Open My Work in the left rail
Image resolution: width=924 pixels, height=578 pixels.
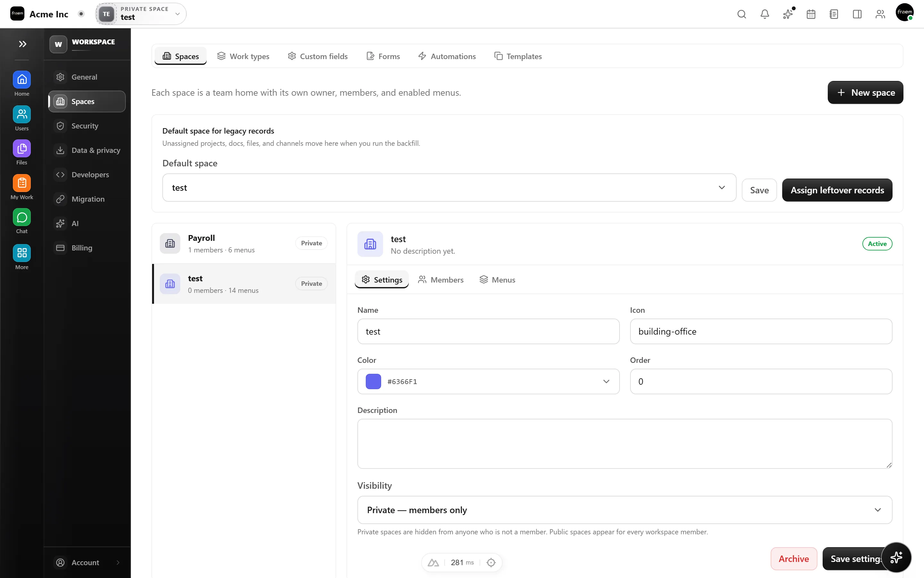[x=22, y=187]
